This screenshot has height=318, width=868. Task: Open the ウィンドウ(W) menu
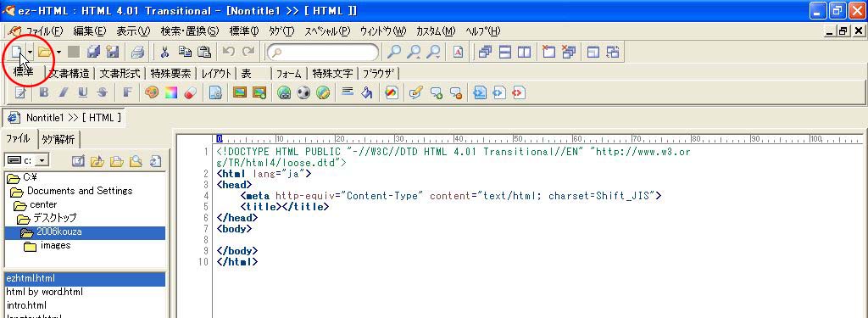(383, 31)
